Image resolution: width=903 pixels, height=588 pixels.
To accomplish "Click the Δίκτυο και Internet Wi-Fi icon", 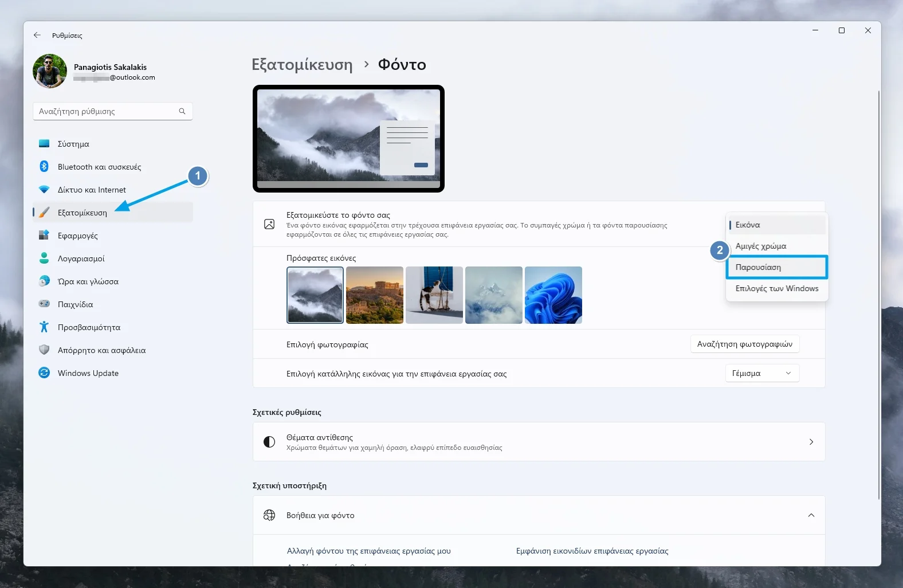I will point(44,190).
